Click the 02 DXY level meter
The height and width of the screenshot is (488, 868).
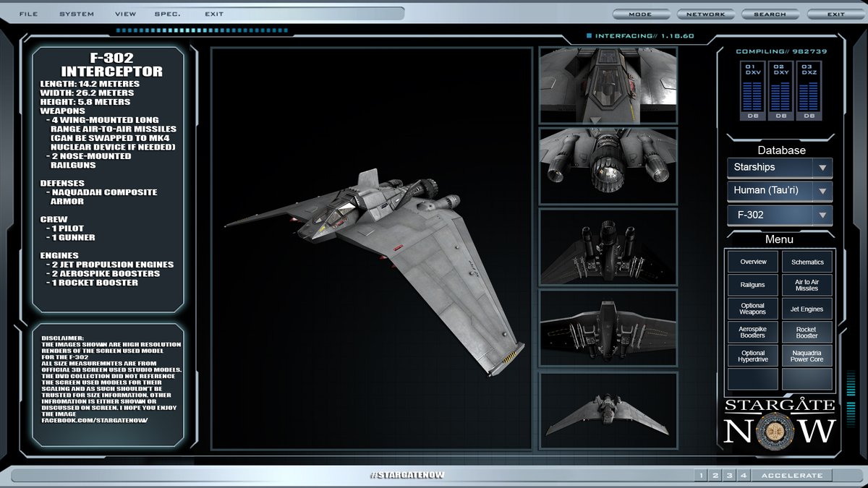[x=781, y=90]
